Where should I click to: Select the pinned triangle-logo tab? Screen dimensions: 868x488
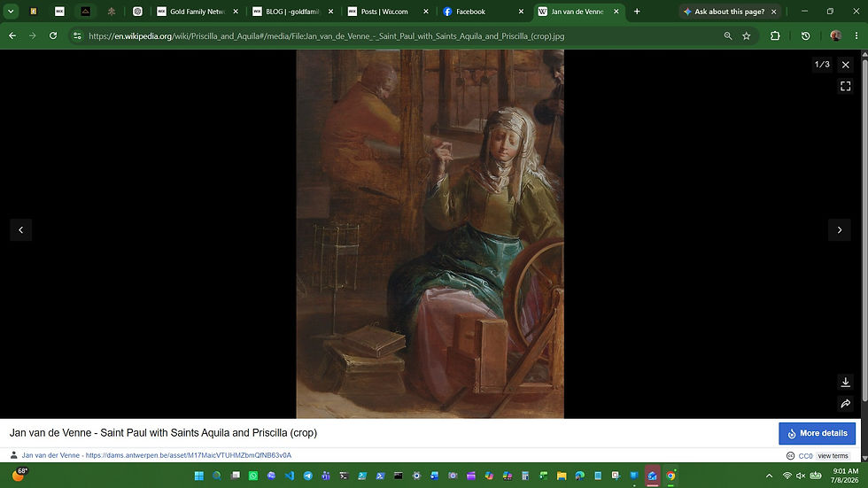tap(85, 11)
